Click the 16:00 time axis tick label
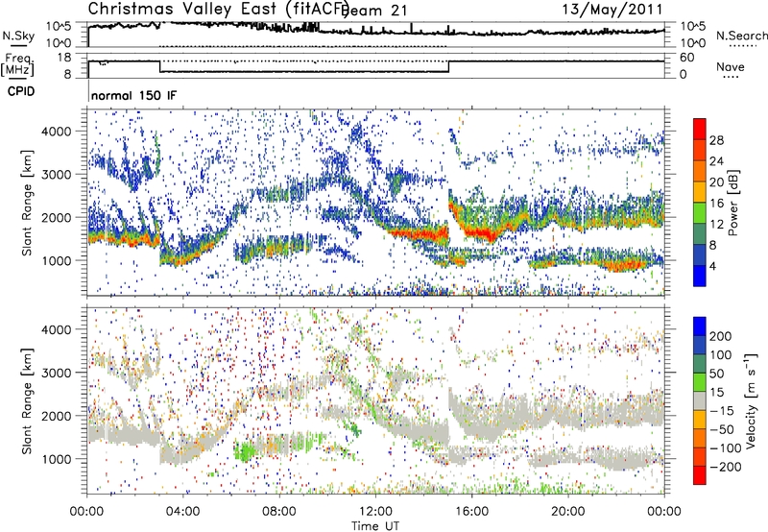Screen dimensions: 768x532 click(471, 512)
